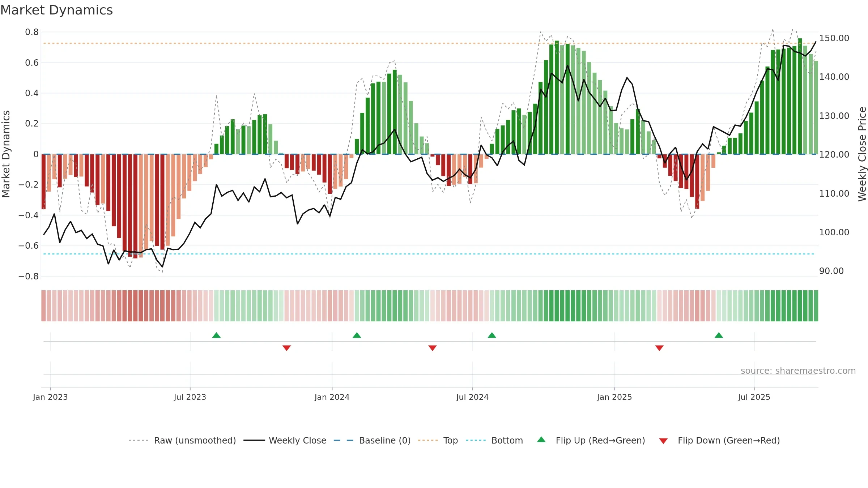Click the −0.6 left axis label
The image size is (868, 488).
29,246
